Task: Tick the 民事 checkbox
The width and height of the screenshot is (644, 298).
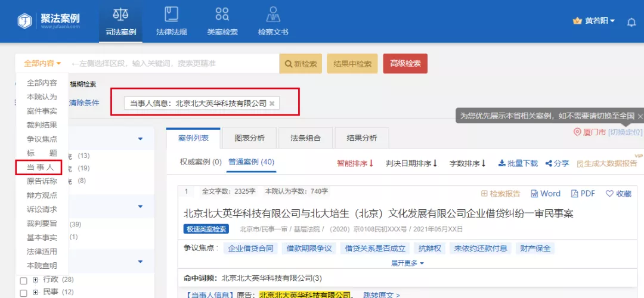Action: 24,293
